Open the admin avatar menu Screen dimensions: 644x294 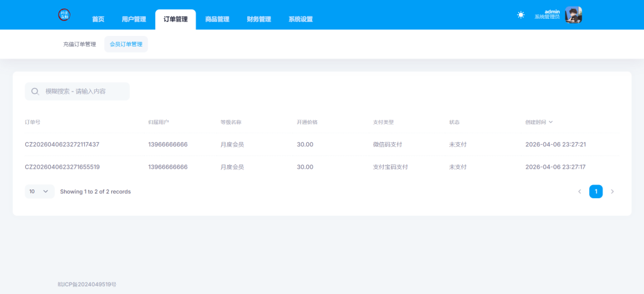point(573,14)
